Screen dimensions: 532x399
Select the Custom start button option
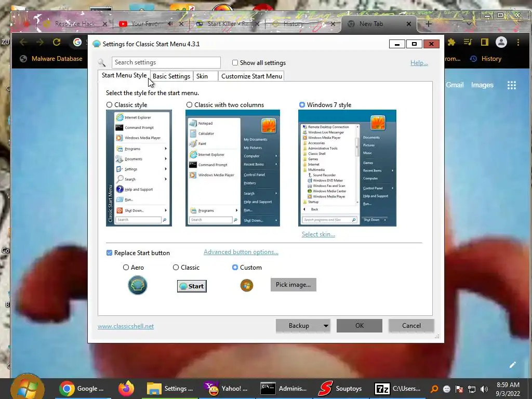pyautogui.click(x=235, y=268)
